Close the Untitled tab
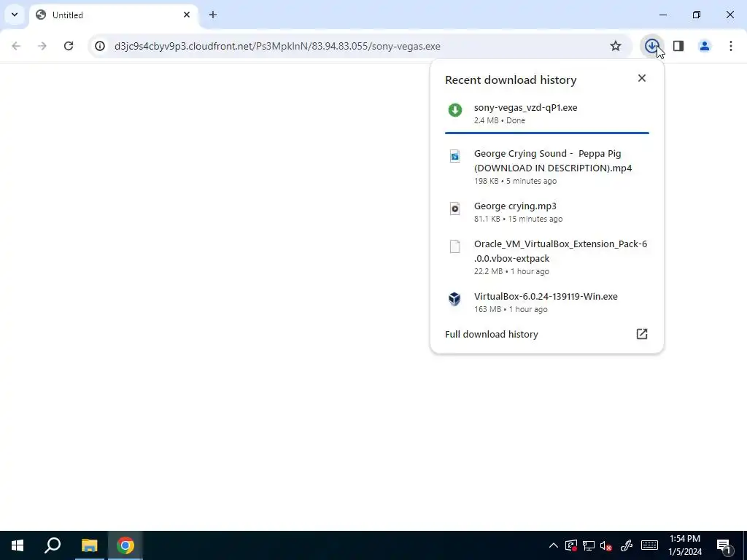 [x=187, y=15]
